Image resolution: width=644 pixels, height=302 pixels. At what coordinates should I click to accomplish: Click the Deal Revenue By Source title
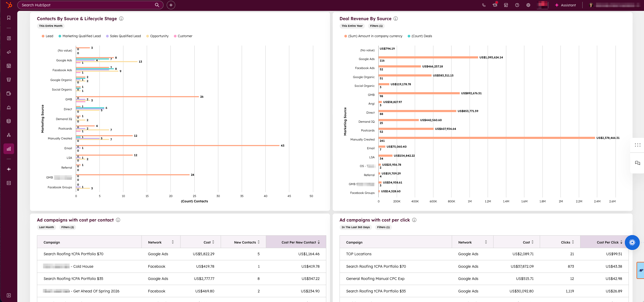tap(365, 19)
